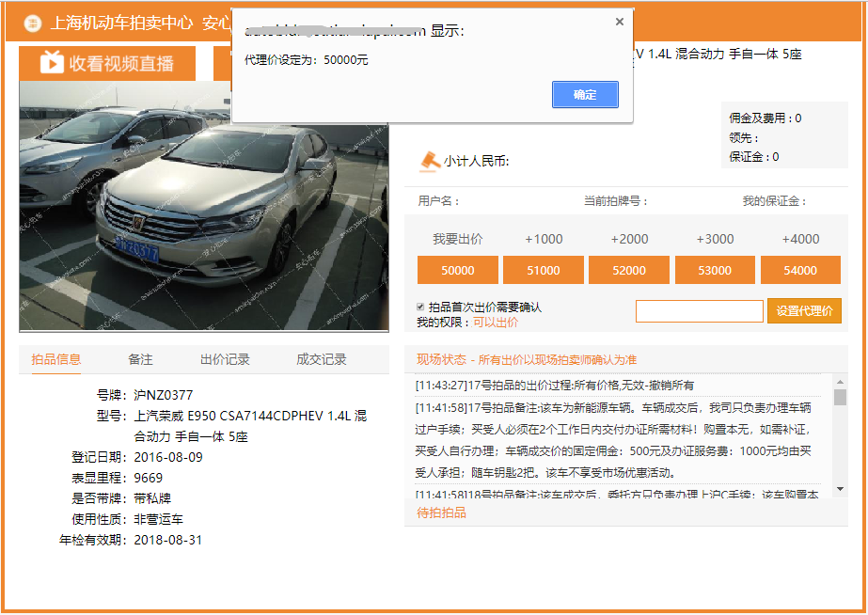Select the scrollbar thumb in the status log
The image size is (868, 615).
click(x=840, y=397)
